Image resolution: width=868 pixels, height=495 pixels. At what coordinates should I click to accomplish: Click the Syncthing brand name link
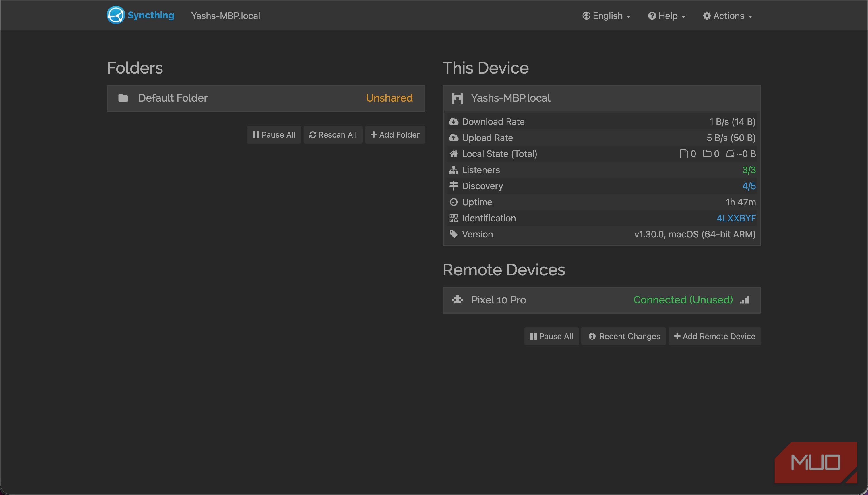(151, 15)
